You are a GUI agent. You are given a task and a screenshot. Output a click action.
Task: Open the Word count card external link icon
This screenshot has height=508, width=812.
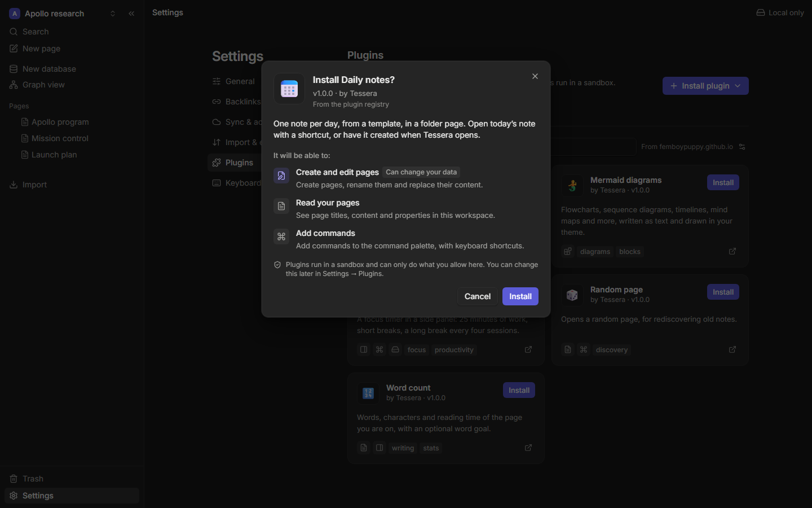point(528,448)
